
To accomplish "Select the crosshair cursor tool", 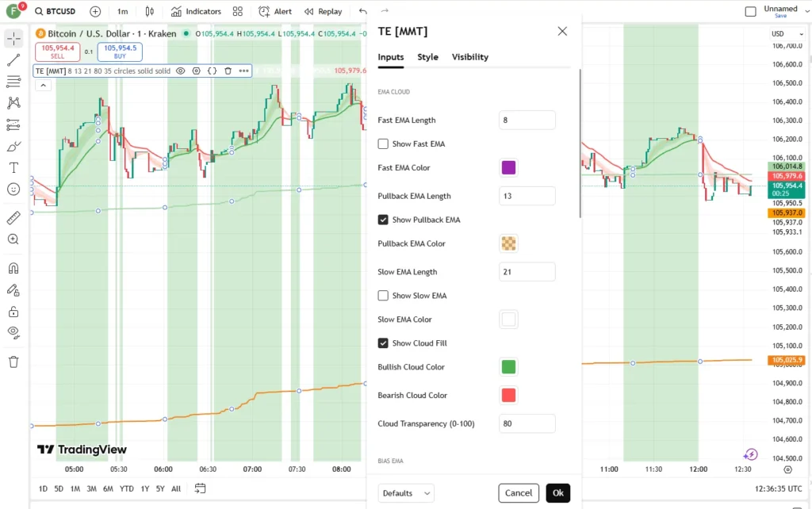I will click(x=14, y=38).
